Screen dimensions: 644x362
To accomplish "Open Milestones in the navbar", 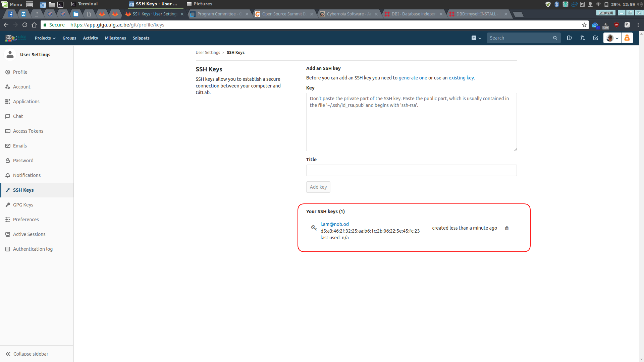I will (115, 38).
